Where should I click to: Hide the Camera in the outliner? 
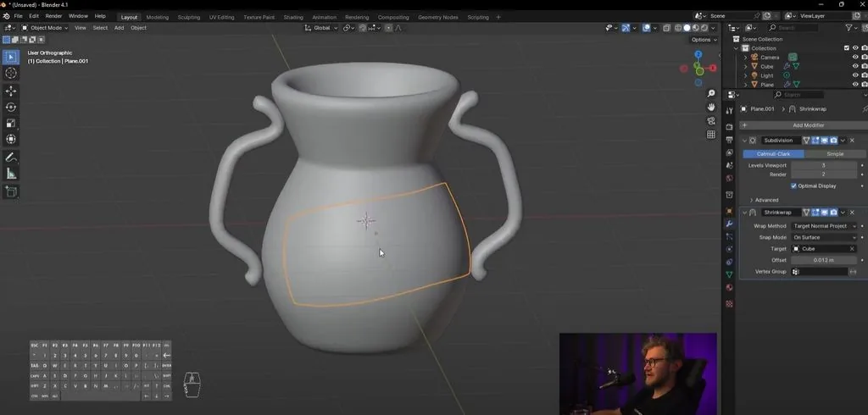(855, 57)
